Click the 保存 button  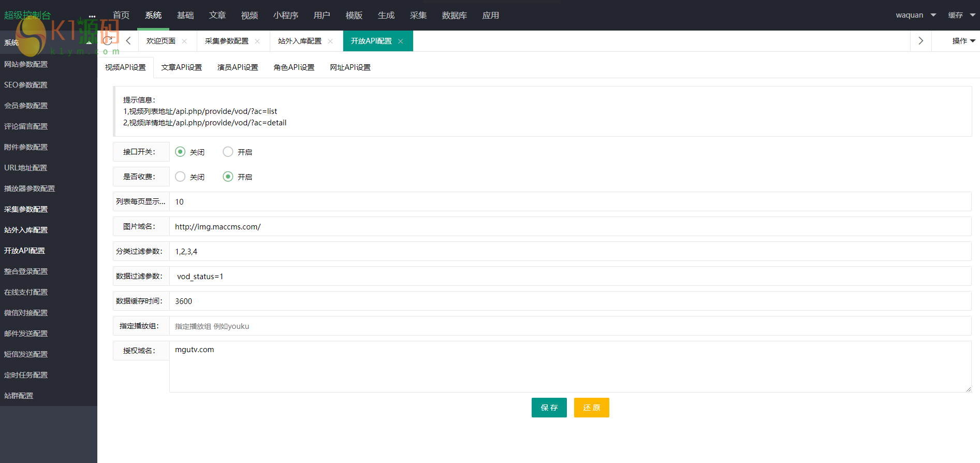(x=549, y=408)
